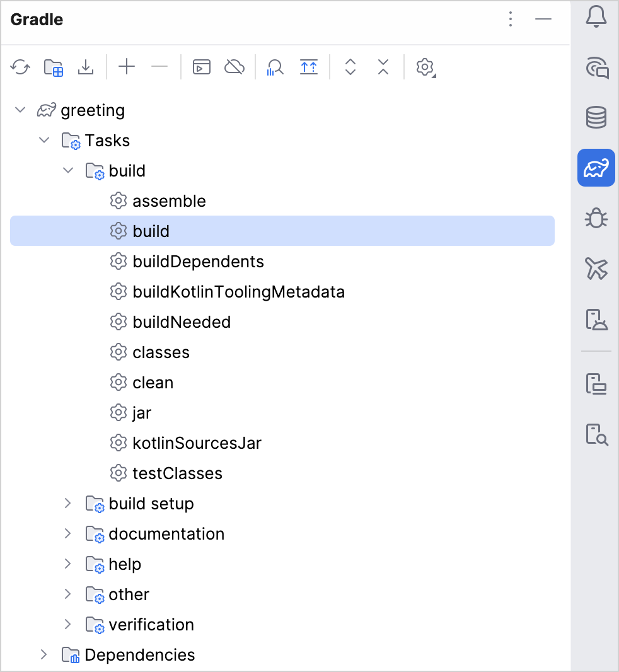Open the device and Android robot sidebar icon
Screen dimensions: 619x672
pyautogui.click(x=596, y=319)
